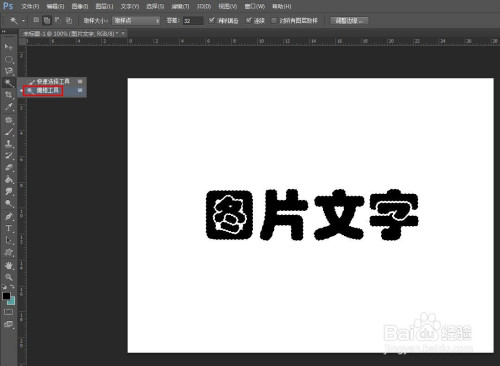Select the History Brush tool

coord(9,155)
